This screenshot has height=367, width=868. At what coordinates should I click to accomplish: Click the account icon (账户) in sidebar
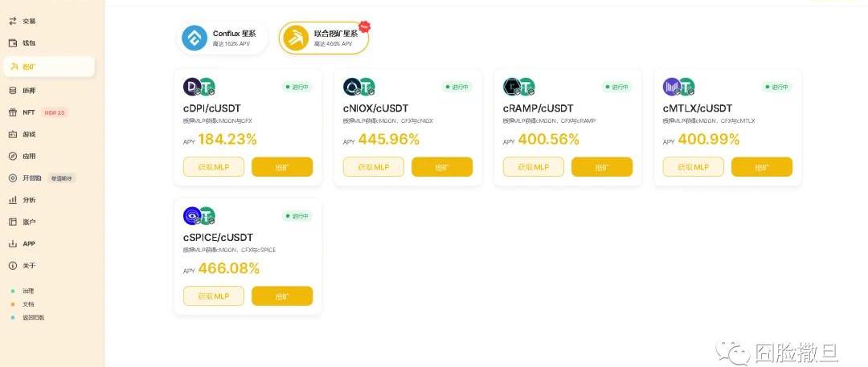tap(13, 222)
